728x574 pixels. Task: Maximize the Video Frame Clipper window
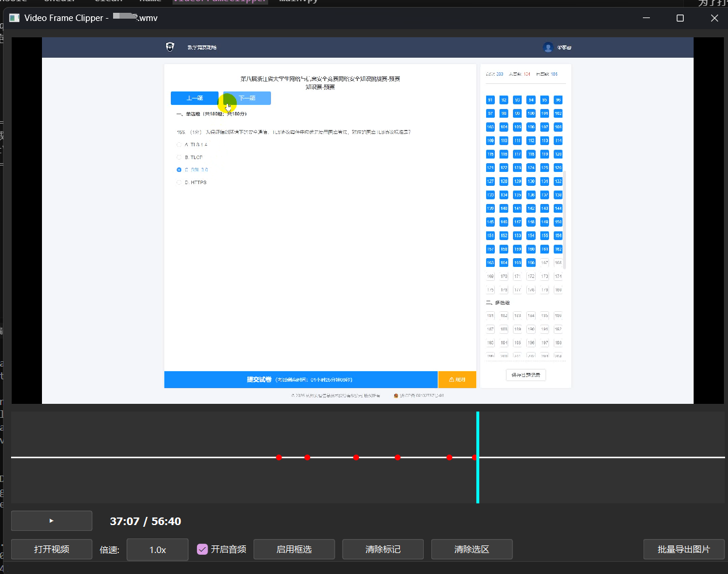(x=680, y=18)
